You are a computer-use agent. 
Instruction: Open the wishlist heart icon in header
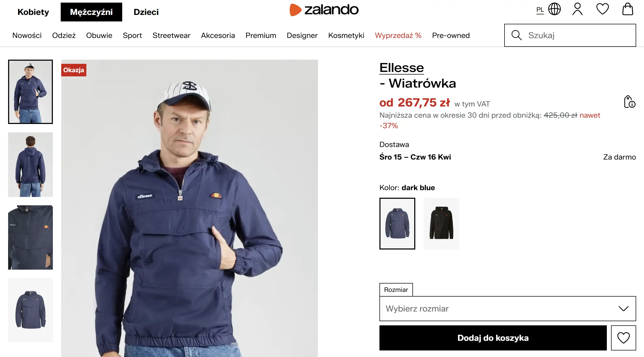coord(602,9)
